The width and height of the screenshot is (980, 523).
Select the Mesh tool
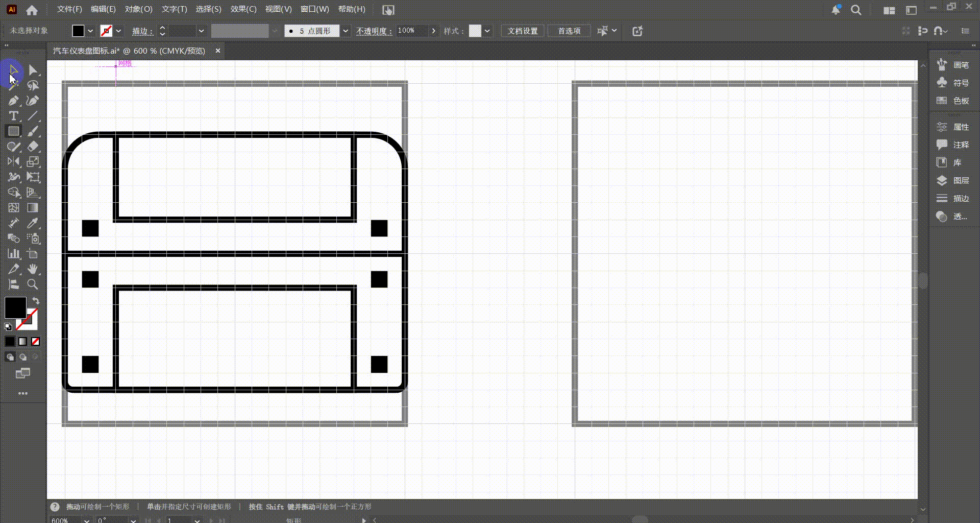coord(13,208)
